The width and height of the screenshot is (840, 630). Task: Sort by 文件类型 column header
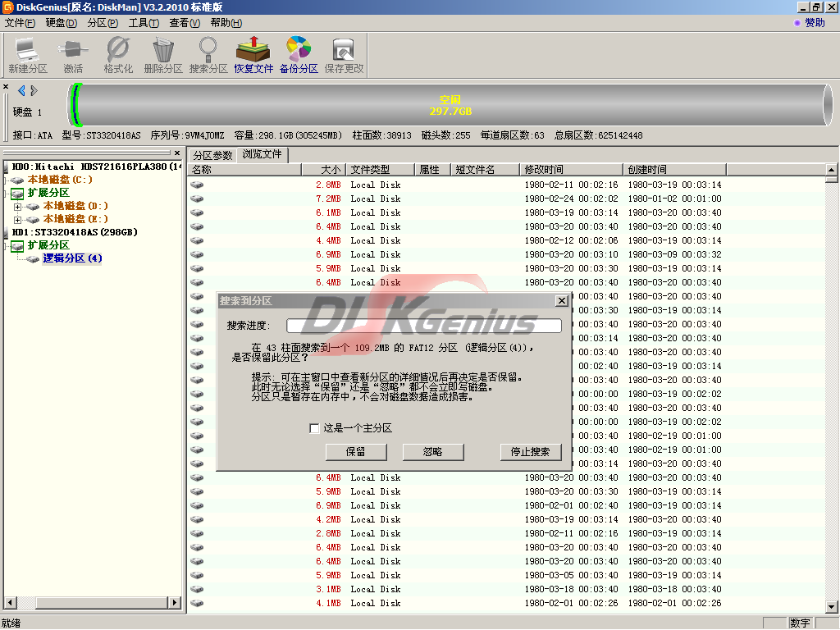coord(381,169)
